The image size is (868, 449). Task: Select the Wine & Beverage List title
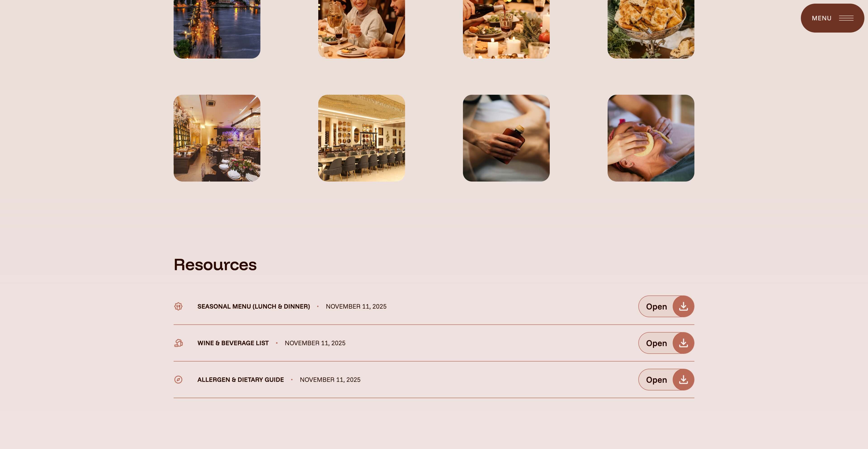click(x=233, y=343)
